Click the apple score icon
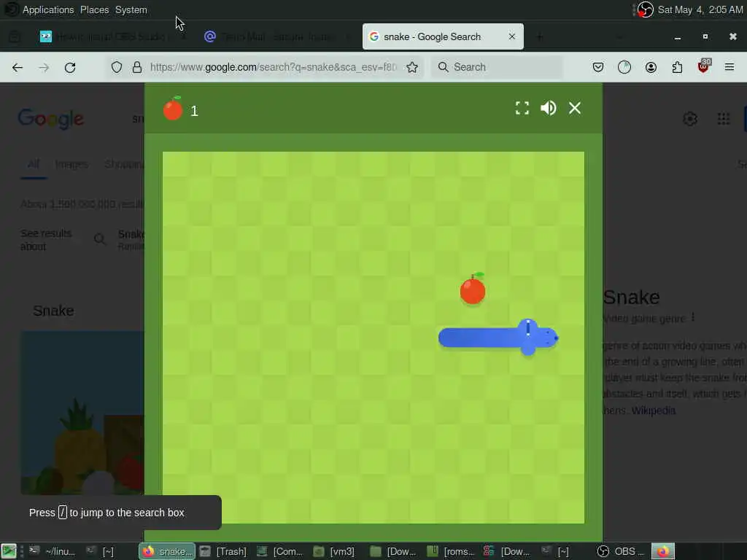This screenshot has height=560, width=747. [x=173, y=109]
